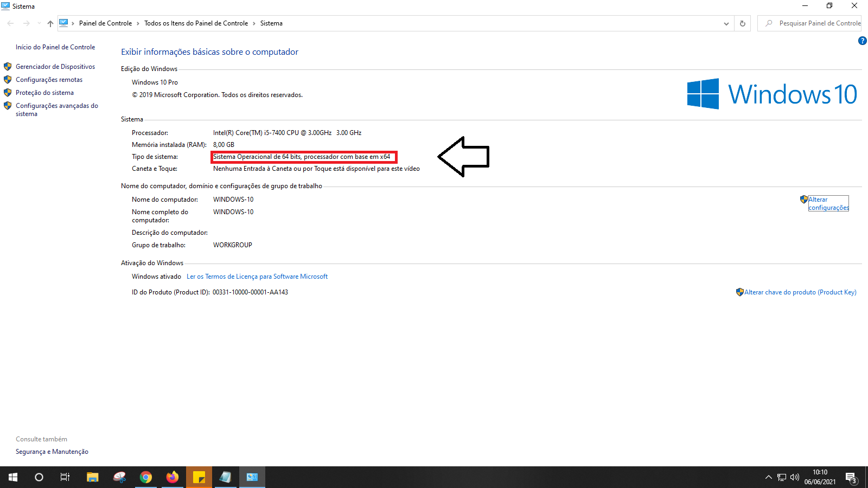Image resolution: width=868 pixels, height=488 pixels.
Task: Select product ID 00331-10000-00001-AA143
Action: [x=250, y=292]
